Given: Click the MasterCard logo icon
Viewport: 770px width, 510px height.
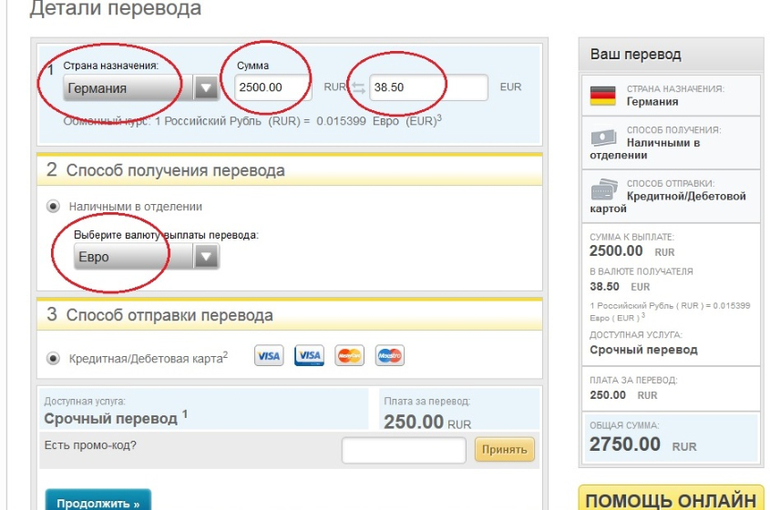Looking at the screenshot, I should pos(349,356).
